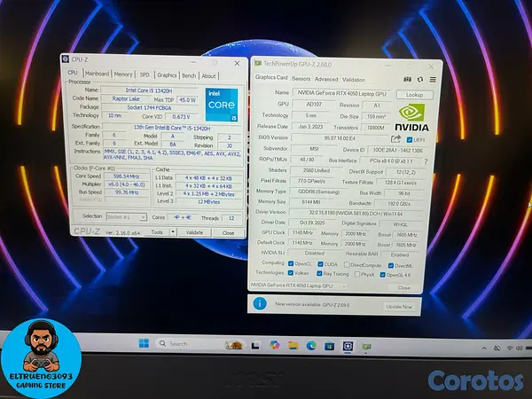Click the "Socket 1744 FCBGA" package value
Screen dimensions: 532x399
[149, 107]
